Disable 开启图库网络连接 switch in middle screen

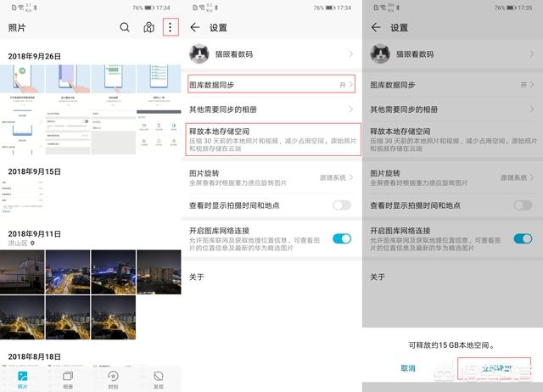[341, 238]
